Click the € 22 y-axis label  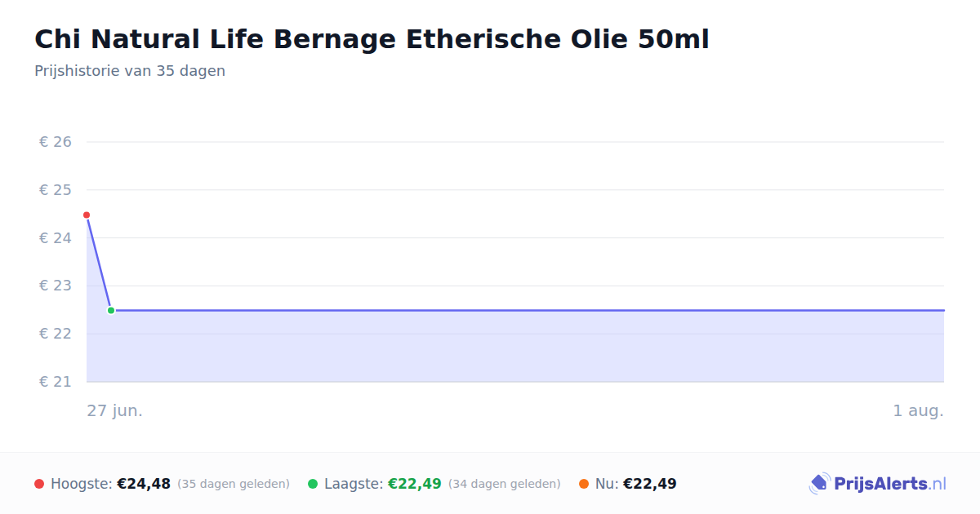pos(56,334)
